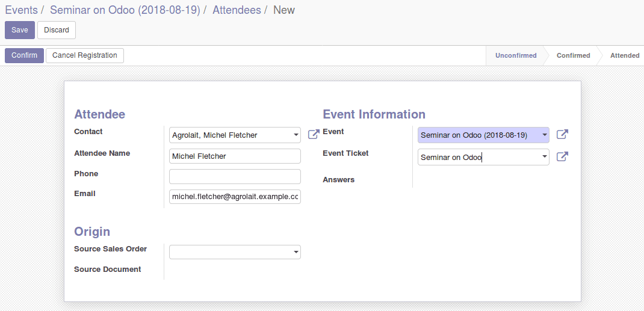The image size is (644, 311).
Task: Open external link icon beside Event field
Action: click(562, 134)
